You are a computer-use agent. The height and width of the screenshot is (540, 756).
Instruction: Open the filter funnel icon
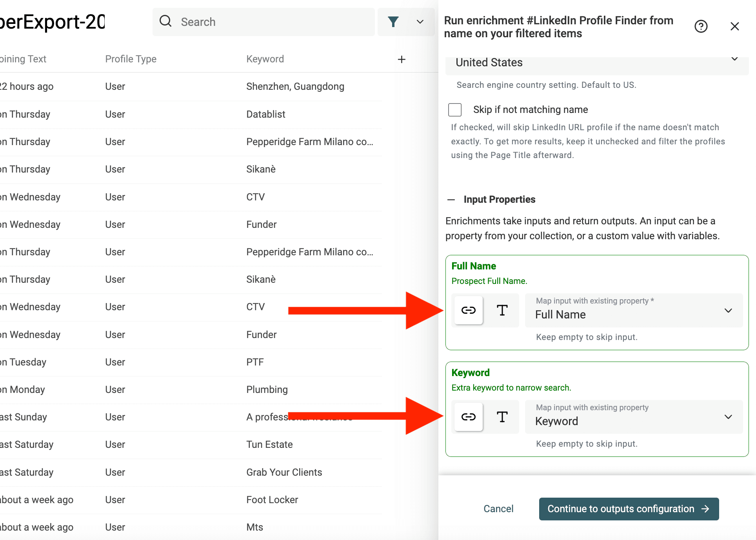tap(393, 22)
